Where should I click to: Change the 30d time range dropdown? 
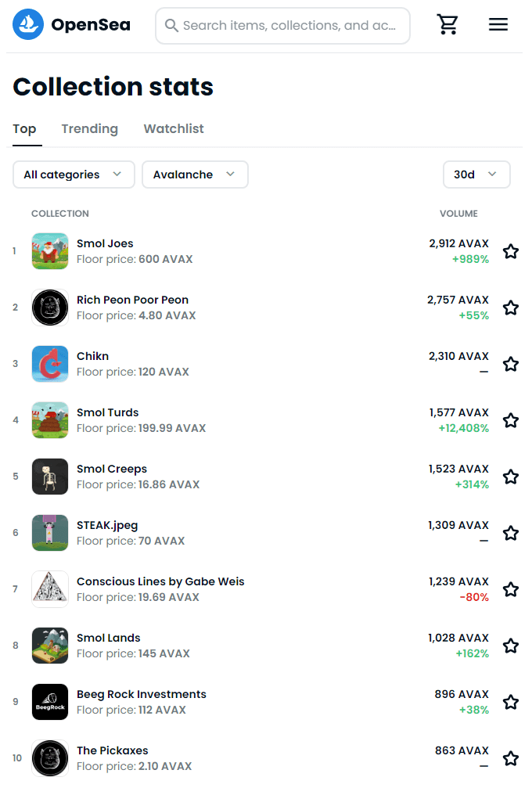(476, 175)
